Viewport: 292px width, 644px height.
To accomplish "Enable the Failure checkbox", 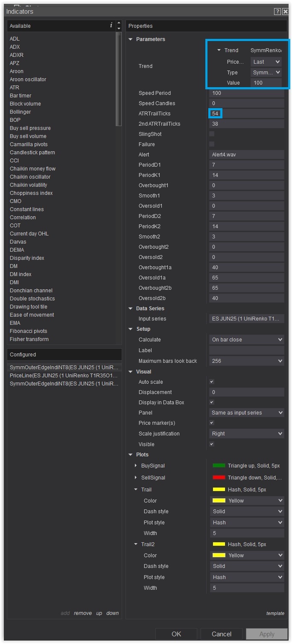I will point(212,144).
